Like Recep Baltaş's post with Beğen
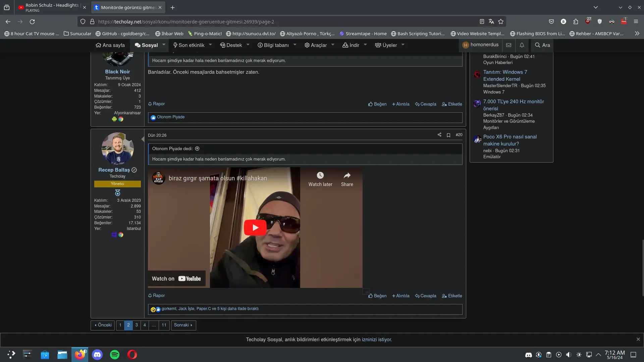644x362 pixels. tap(377, 296)
